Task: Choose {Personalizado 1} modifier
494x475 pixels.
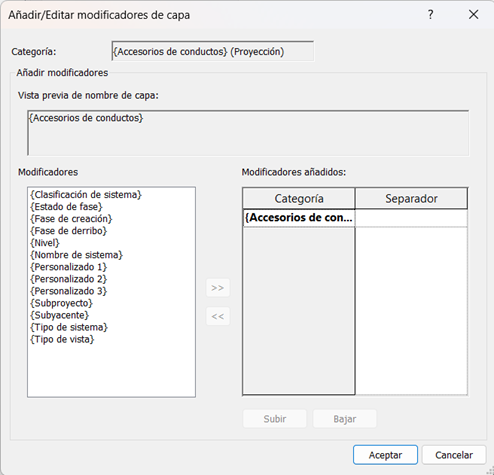Action: point(69,267)
